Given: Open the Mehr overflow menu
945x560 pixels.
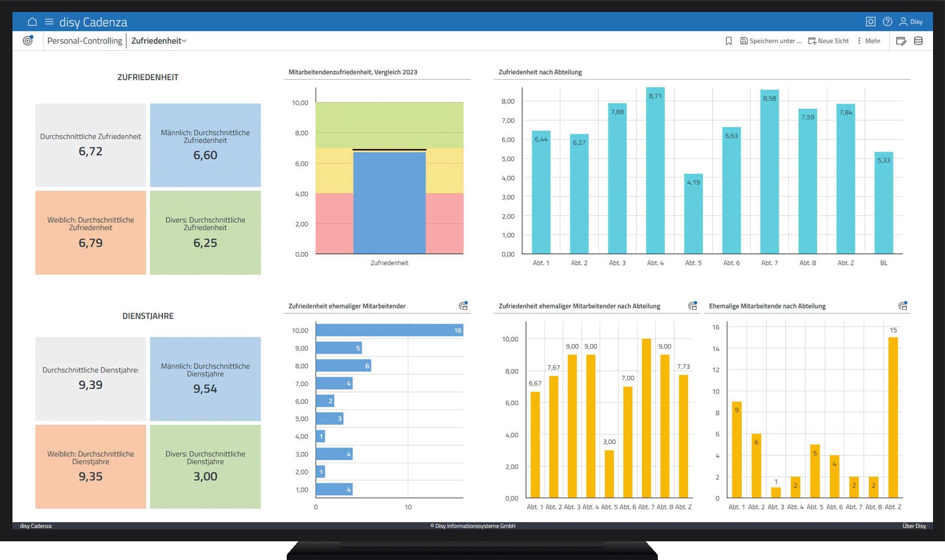Looking at the screenshot, I should point(869,41).
